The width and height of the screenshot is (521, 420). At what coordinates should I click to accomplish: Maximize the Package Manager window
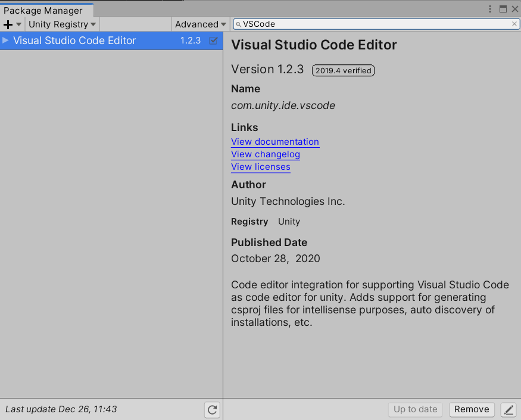tap(503, 9)
